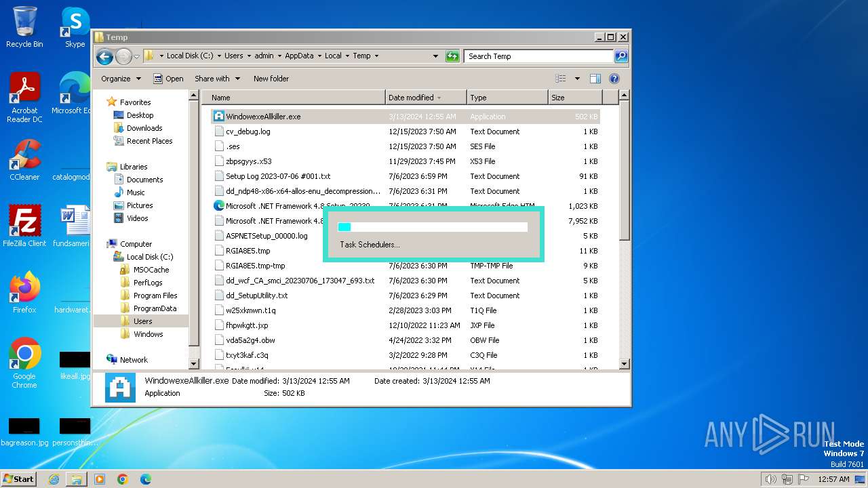Image resolution: width=868 pixels, height=488 pixels.
Task: Change view with the views icon
Action: [560, 79]
